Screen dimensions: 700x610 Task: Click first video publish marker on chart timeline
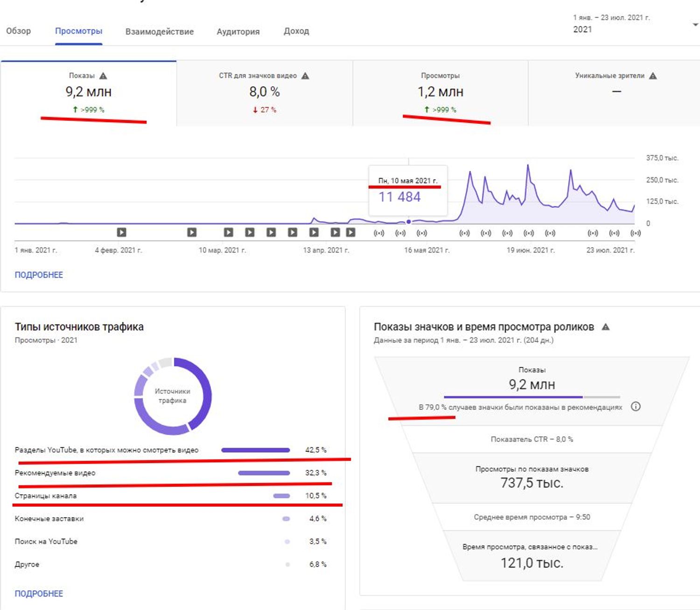tap(121, 232)
